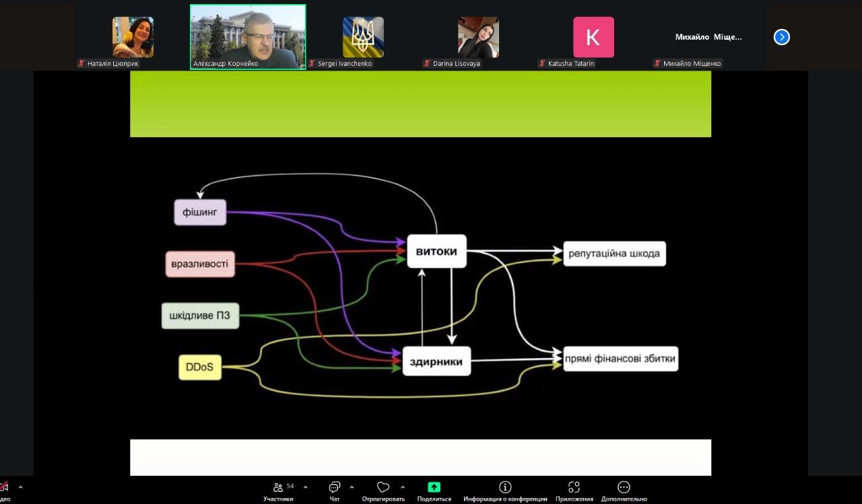This screenshot has width=862, height=504.
Task: Expand the video options arrow
Action: click(x=20, y=487)
